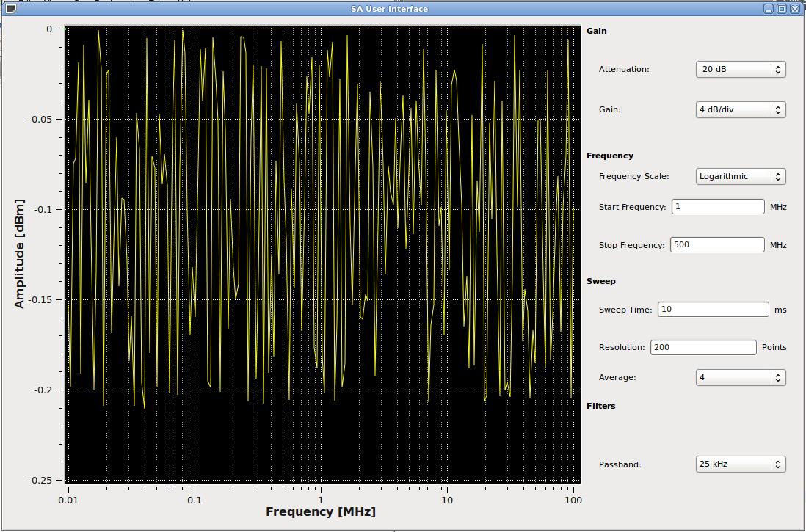Screen dimensions: 806x532
Task: Click the Filters section heading
Action: (x=600, y=406)
